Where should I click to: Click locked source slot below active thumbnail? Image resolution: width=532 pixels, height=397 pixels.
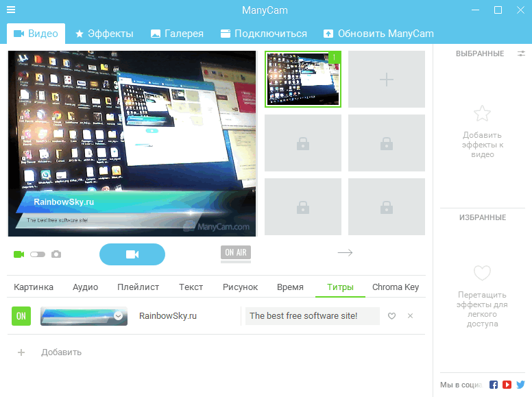(x=303, y=143)
